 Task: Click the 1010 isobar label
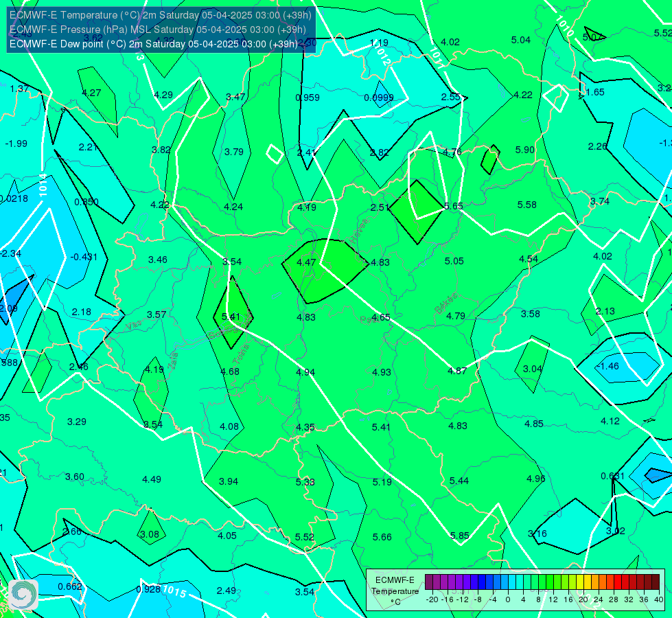click(x=564, y=25)
